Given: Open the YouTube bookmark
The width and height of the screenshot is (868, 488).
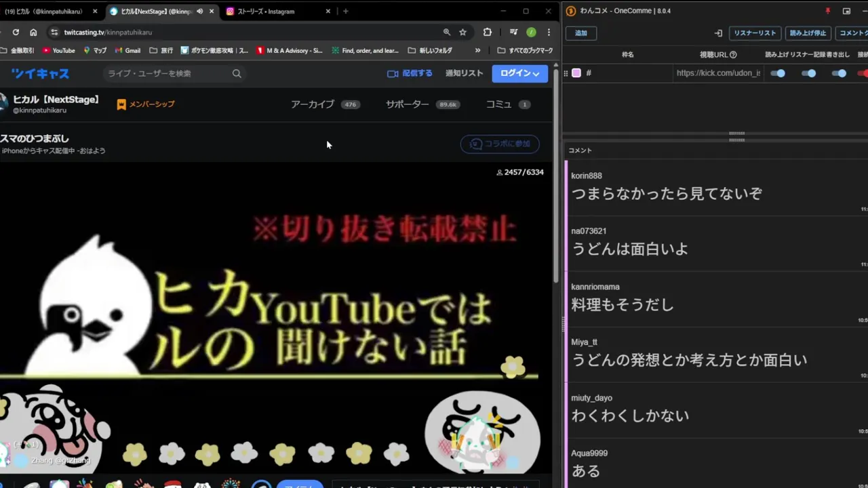Looking at the screenshot, I should coord(58,50).
